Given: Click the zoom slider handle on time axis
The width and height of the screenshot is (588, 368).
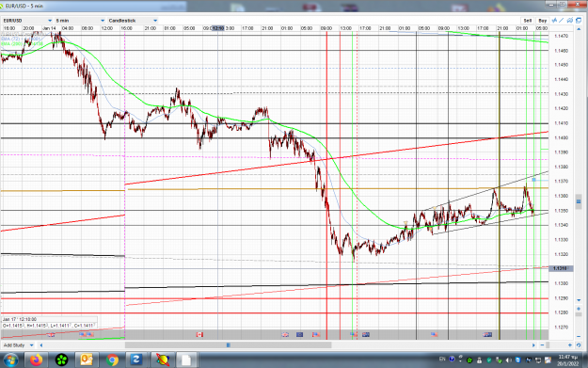Looking at the screenshot, I should click(x=548, y=345).
